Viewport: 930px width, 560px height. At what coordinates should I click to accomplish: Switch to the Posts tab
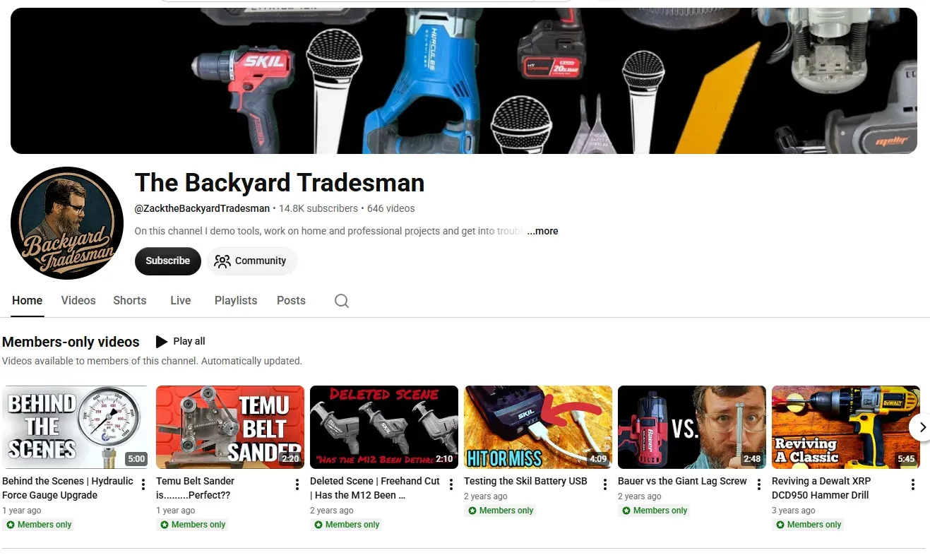291,301
